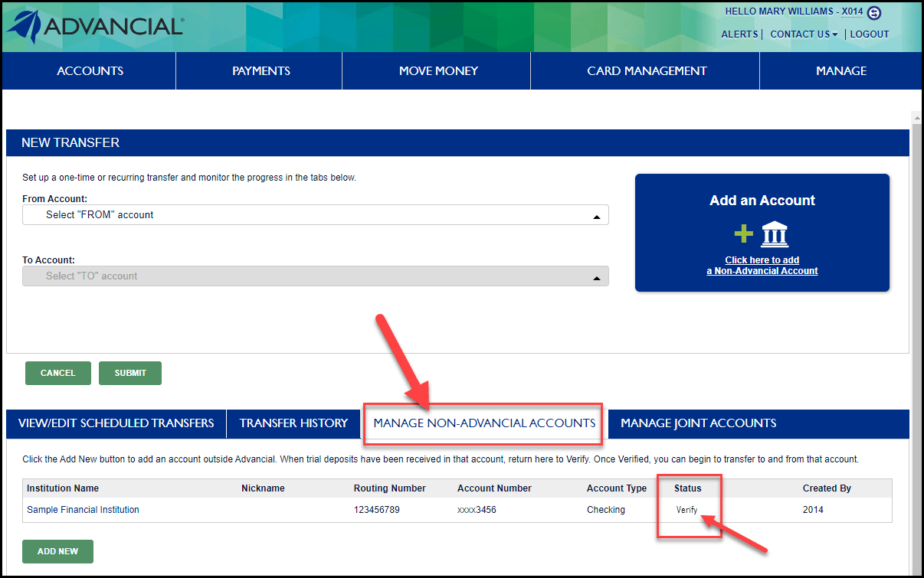Click the page's vertical scrollbar
The image size is (924, 578).
(x=916, y=306)
